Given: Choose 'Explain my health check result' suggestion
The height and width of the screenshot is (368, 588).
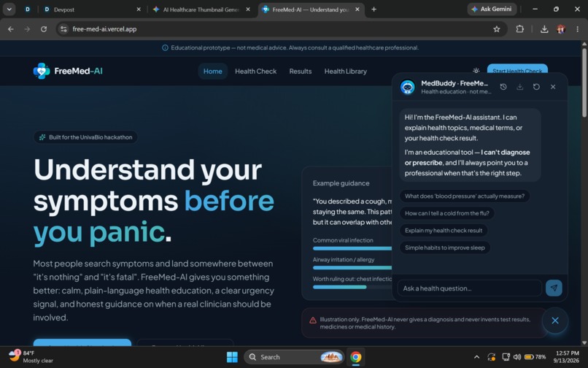Looking at the screenshot, I should [x=444, y=230].
